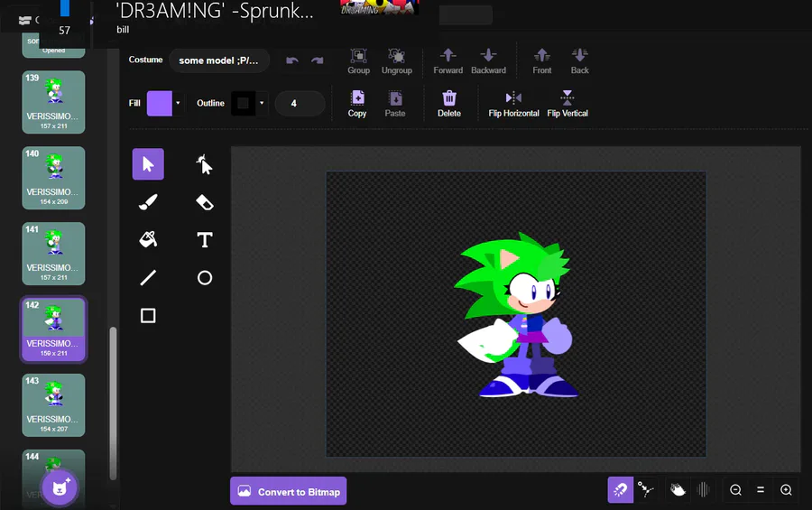Select the Eraser tool
The width and height of the screenshot is (812, 510).
(205, 202)
